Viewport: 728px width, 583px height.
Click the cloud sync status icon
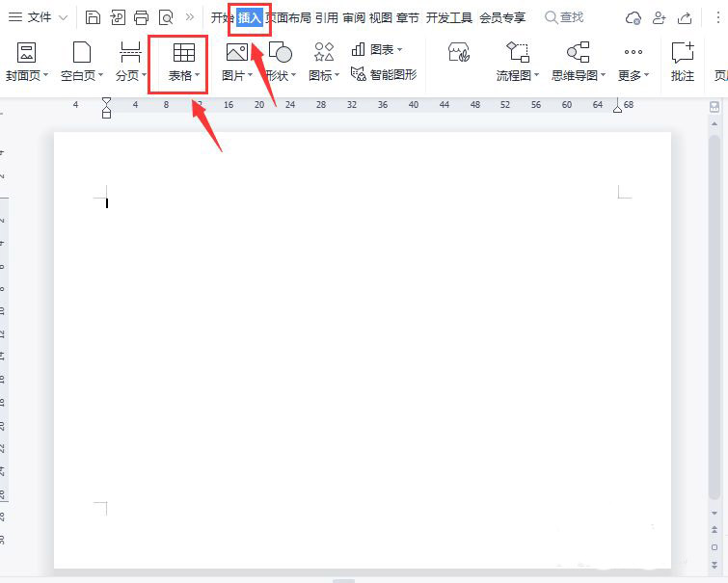point(634,18)
